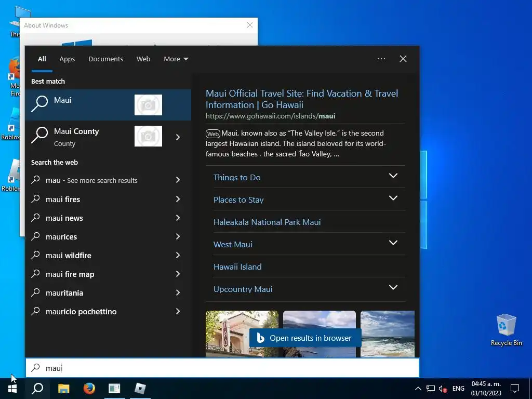The image size is (532, 399).
Task: Select the Maui County result
Action: 108,137
